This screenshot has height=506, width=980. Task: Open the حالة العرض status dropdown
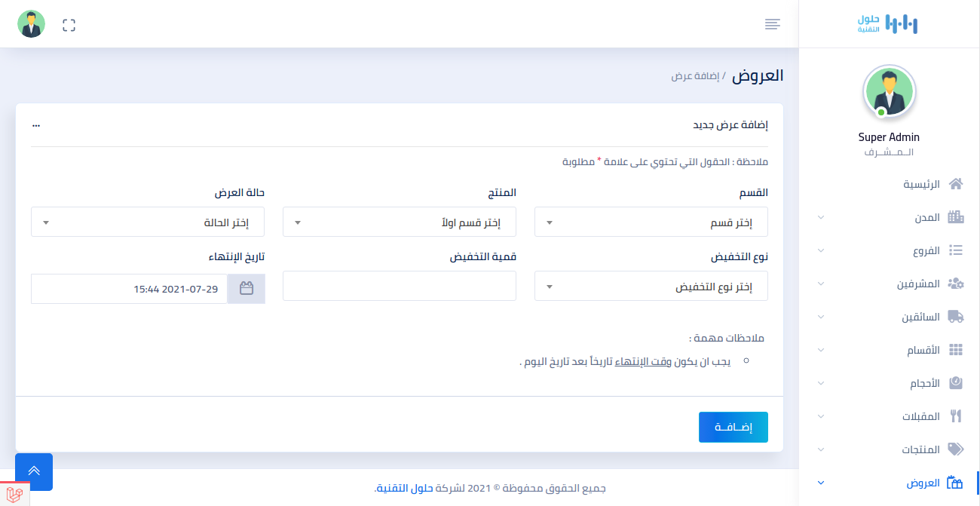148,222
